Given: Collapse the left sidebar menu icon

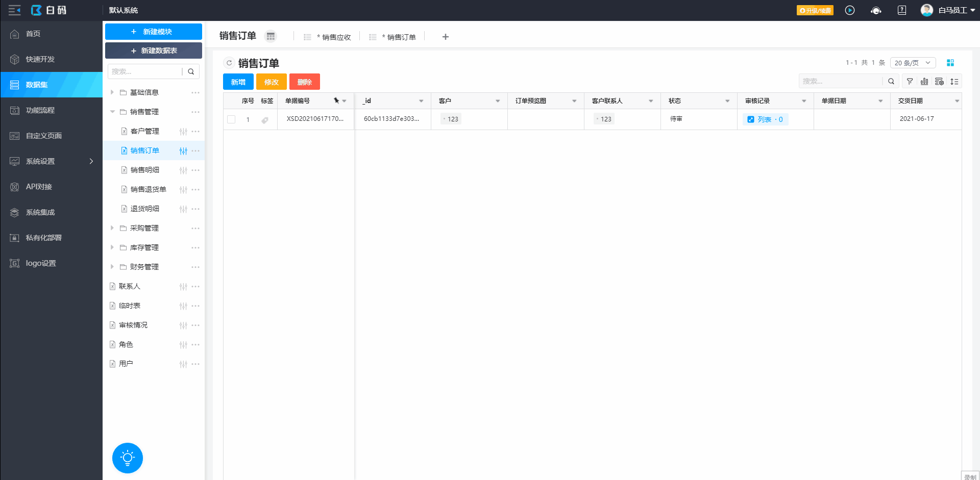Looking at the screenshot, I should point(14,10).
